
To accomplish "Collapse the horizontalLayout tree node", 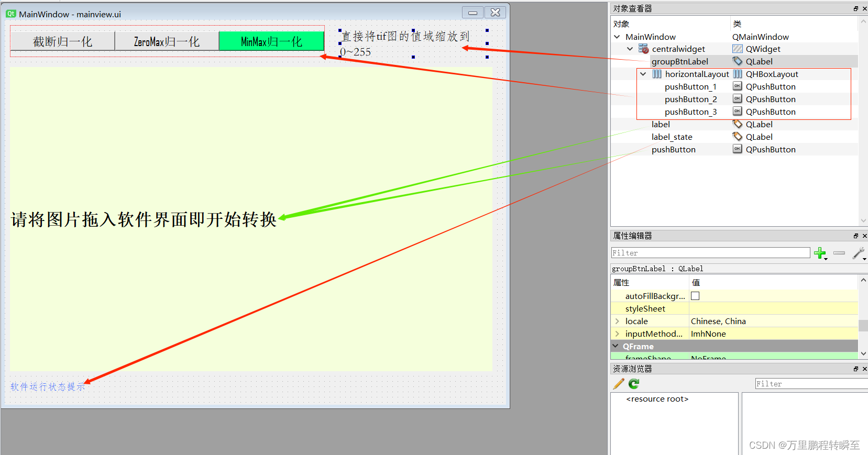I will 643,74.
